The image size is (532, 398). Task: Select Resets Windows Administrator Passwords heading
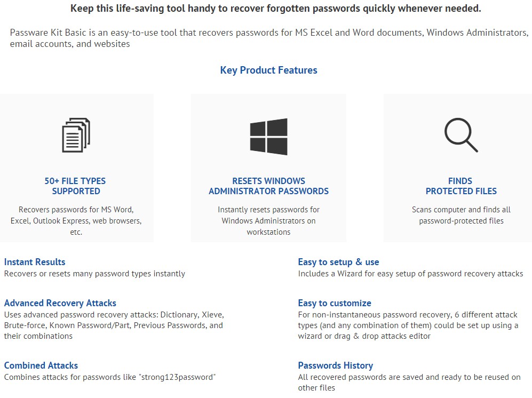point(269,186)
